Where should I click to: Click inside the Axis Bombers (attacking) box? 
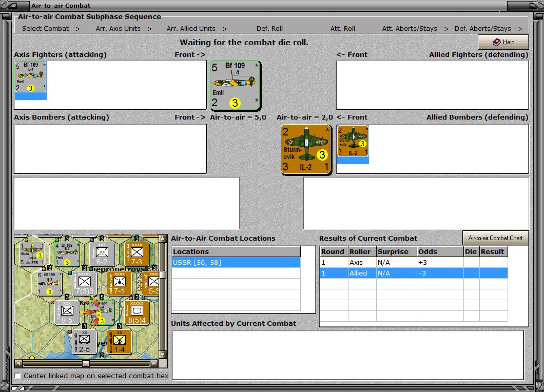[x=110, y=149]
